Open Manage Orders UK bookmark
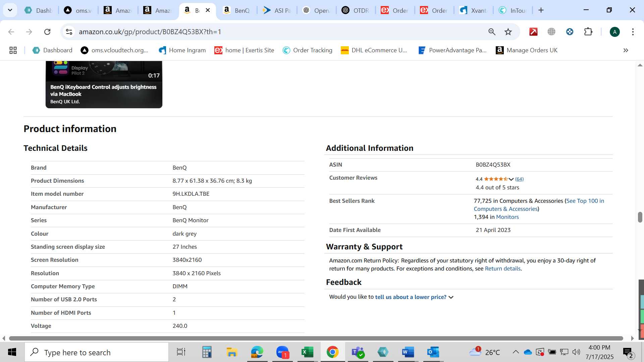Screen dimensions: 644x362 pyautogui.click(x=527, y=50)
